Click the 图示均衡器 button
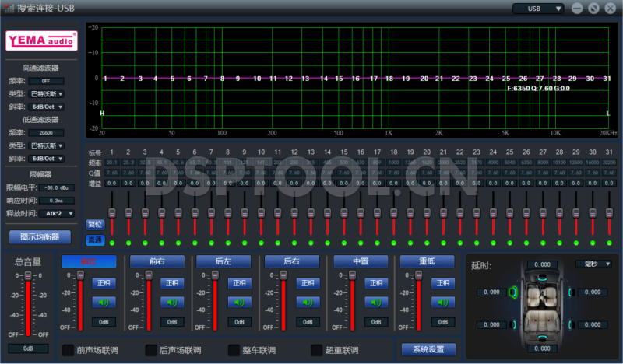This screenshot has height=364, width=623. coord(40,237)
